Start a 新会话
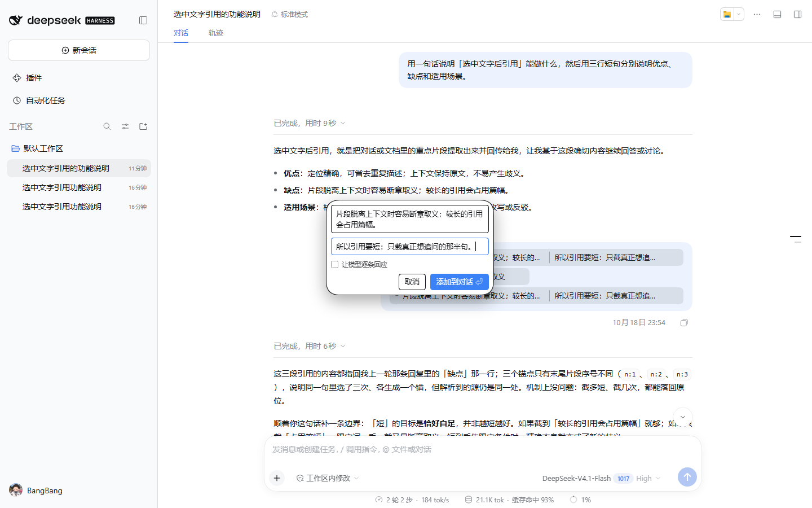 tap(79, 50)
